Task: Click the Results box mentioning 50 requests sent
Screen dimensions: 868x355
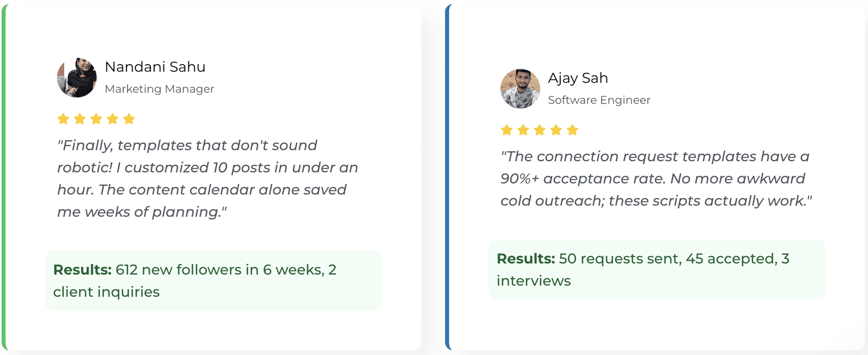Action: [656, 270]
